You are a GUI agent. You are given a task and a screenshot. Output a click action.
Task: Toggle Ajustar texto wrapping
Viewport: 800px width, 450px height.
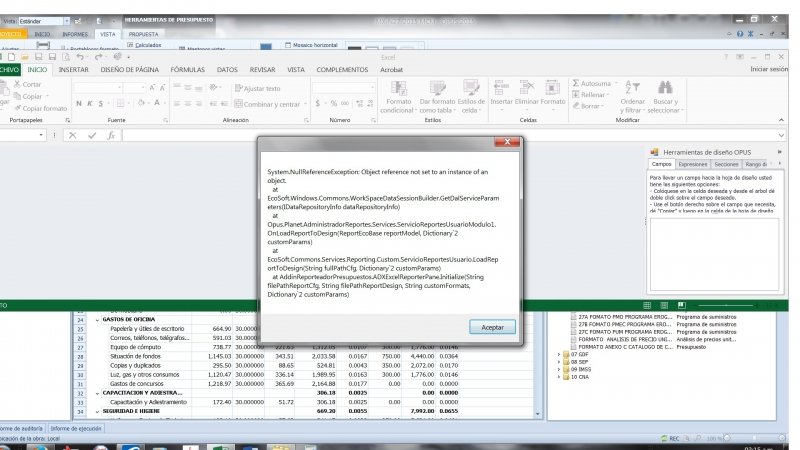point(257,89)
